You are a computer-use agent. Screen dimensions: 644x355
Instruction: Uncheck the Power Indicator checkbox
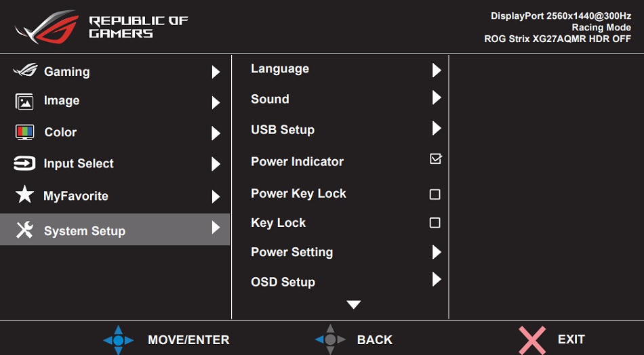pos(435,159)
